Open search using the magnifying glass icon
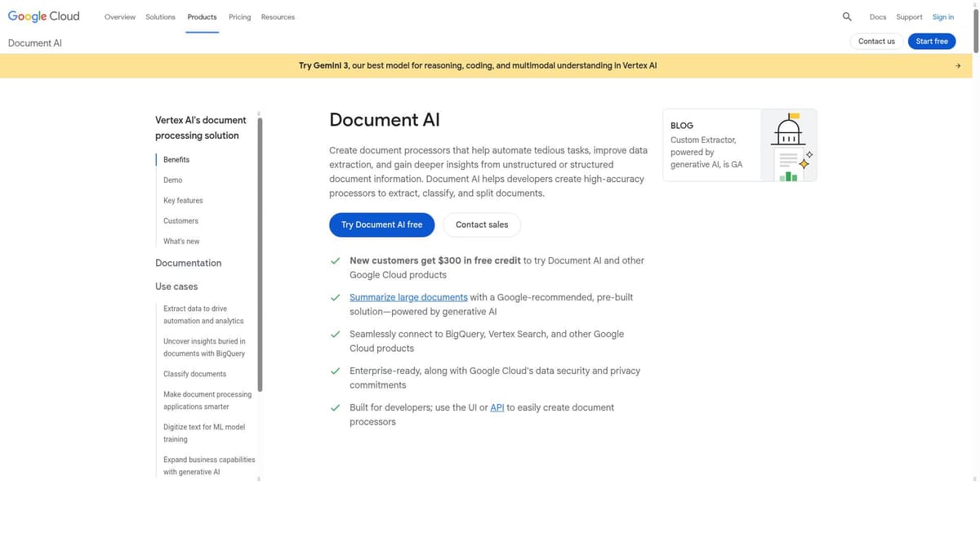This screenshot has height=551, width=980. [x=847, y=16]
